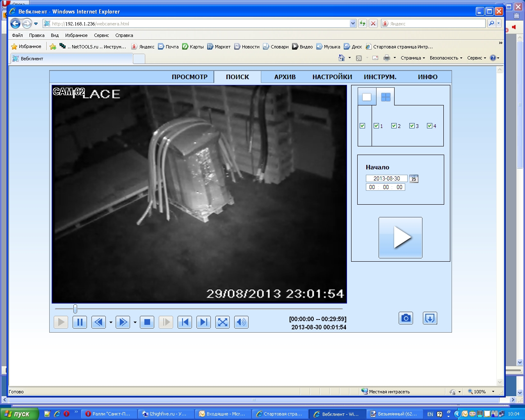This screenshot has width=525, height=420.
Task: Open the НАСТРОЙКИ tab
Action: coord(332,77)
